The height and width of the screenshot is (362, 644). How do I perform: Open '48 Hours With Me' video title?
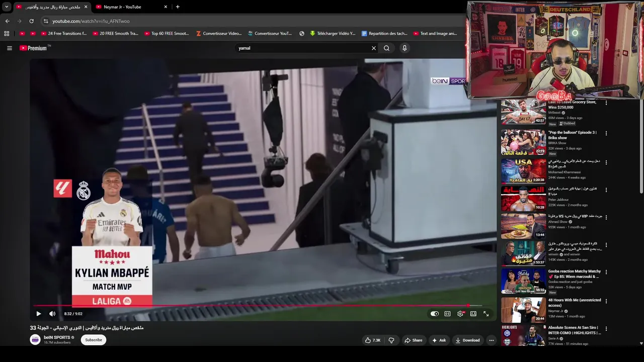tap(575, 303)
